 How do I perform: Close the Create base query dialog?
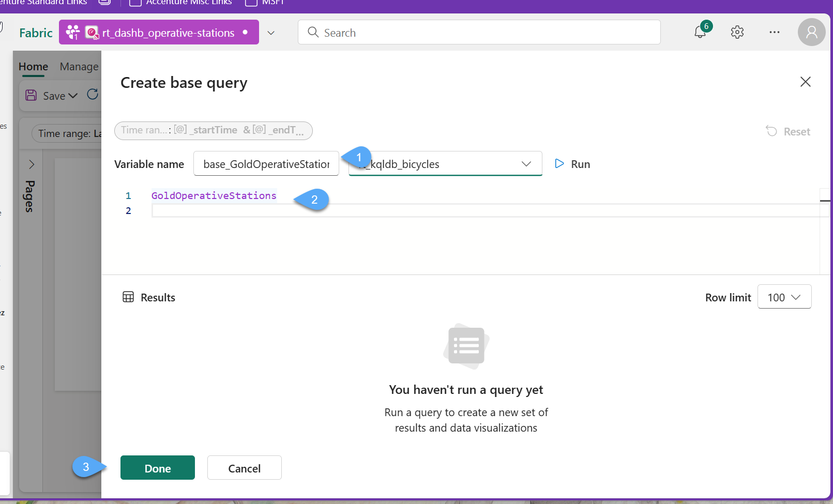pos(805,82)
